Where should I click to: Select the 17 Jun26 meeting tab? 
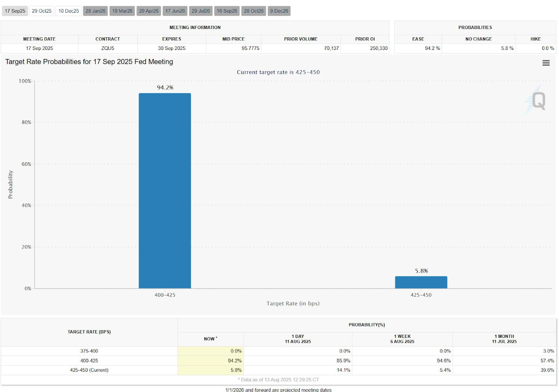click(x=175, y=11)
